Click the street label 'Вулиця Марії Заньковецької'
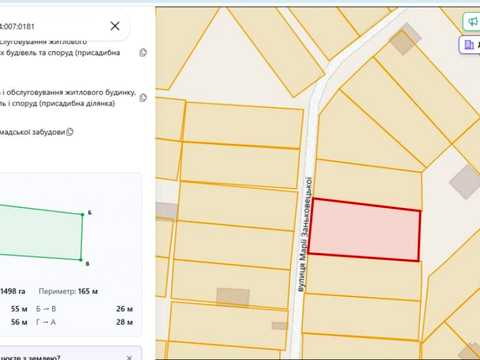This screenshot has height=360, width=480. [306, 235]
